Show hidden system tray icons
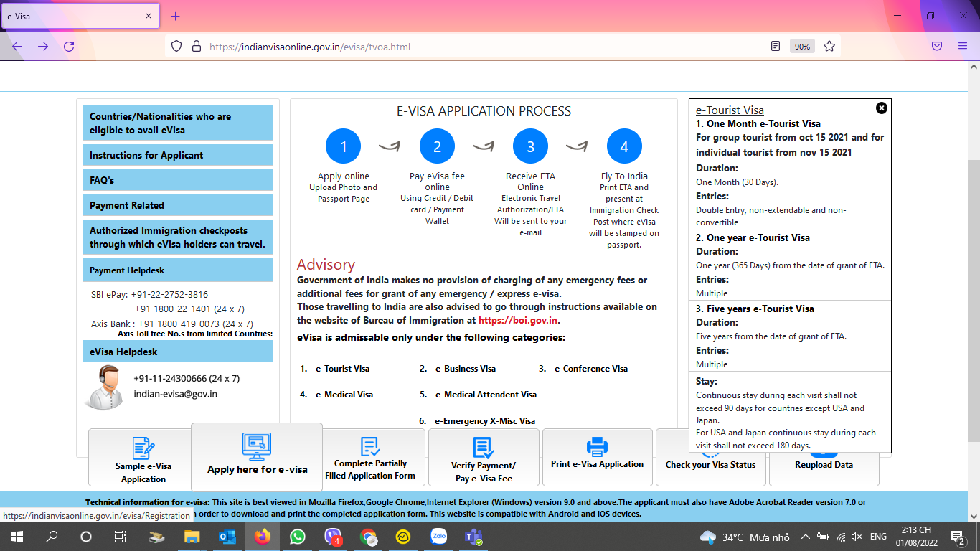Image resolution: width=980 pixels, height=551 pixels. 806,537
